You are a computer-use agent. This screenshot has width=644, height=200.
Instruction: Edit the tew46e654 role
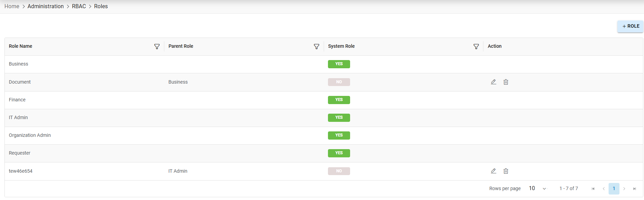[x=493, y=171]
